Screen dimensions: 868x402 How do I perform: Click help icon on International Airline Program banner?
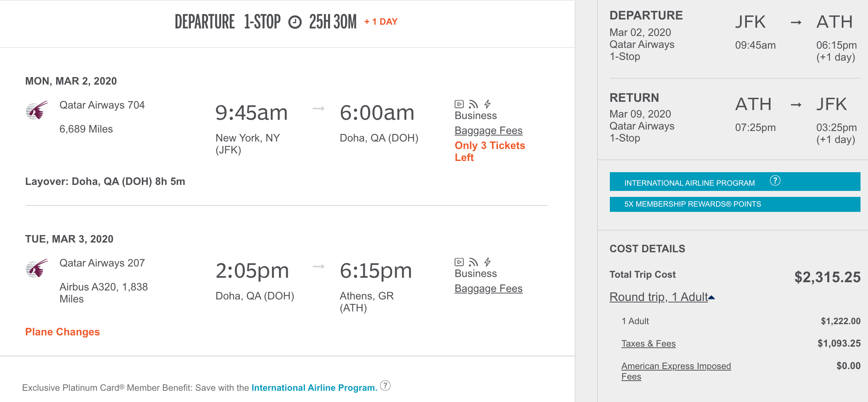click(x=775, y=181)
